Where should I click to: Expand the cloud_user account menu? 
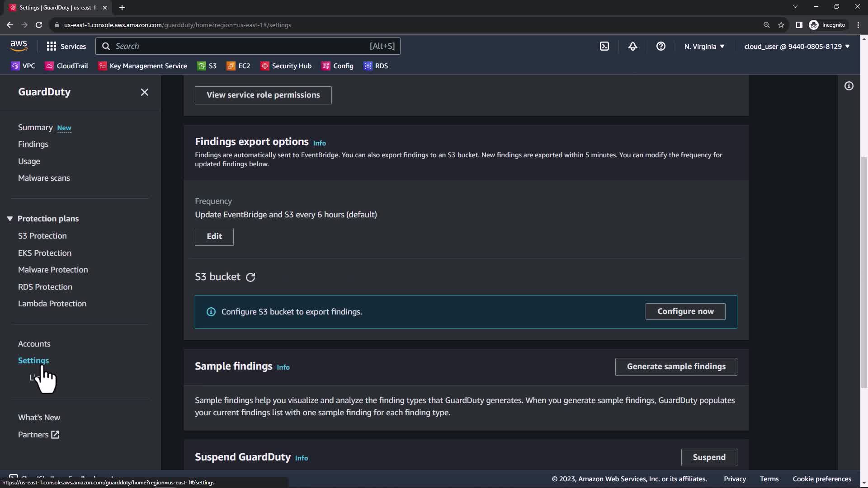click(x=797, y=46)
